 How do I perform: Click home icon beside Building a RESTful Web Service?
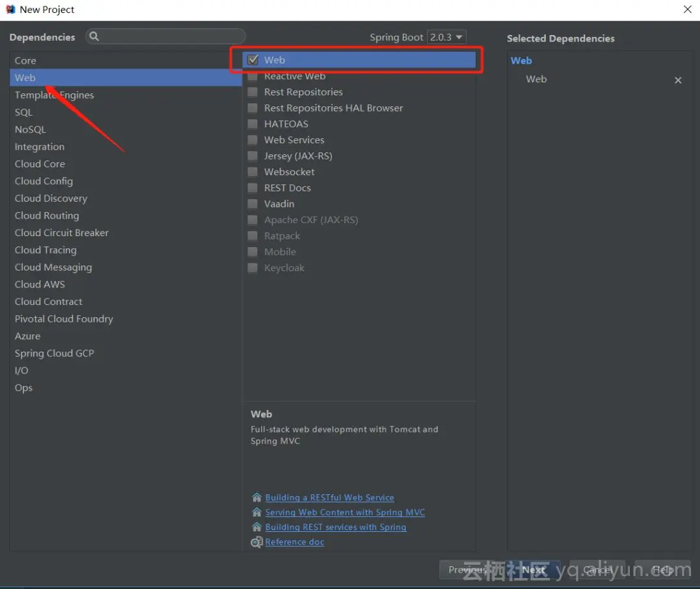click(x=257, y=498)
